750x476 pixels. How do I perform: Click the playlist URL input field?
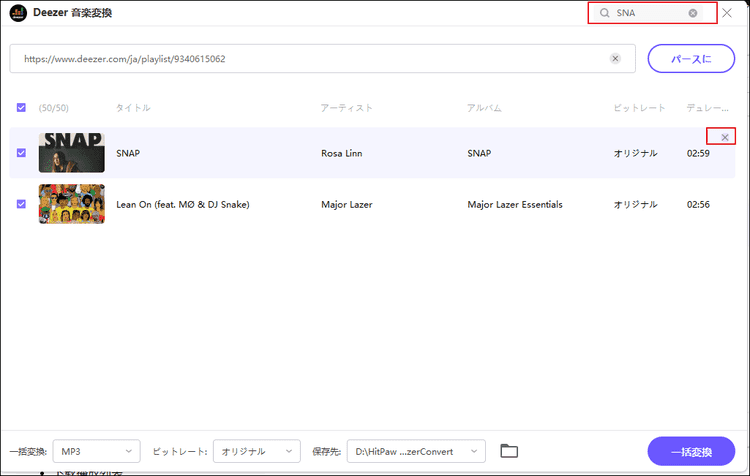[x=322, y=59]
